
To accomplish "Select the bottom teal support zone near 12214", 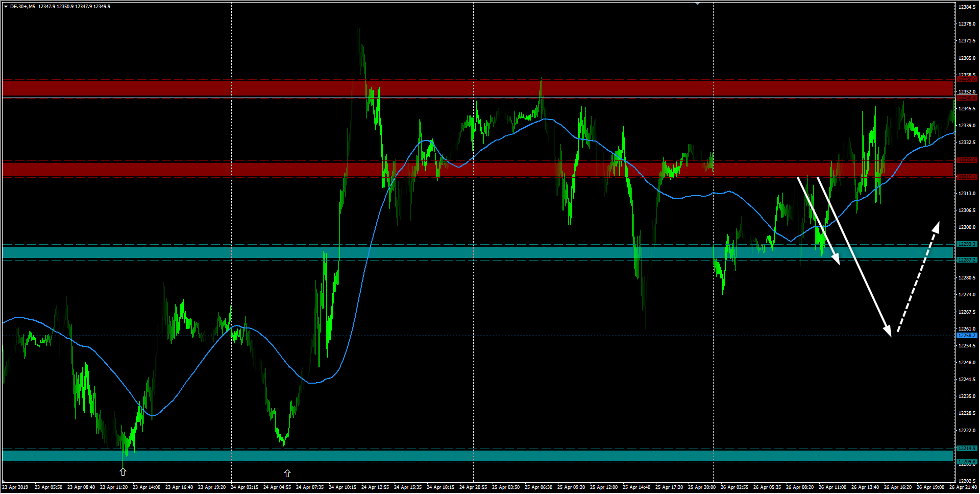I will (x=478, y=455).
